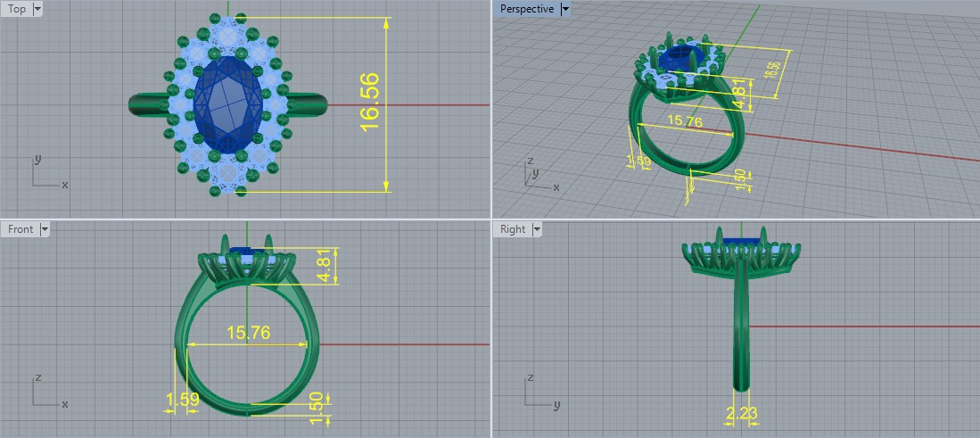The width and height of the screenshot is (980, 438).
Task: Select the 15.76 dimension in Perspective view
Action: pos(685,121)
